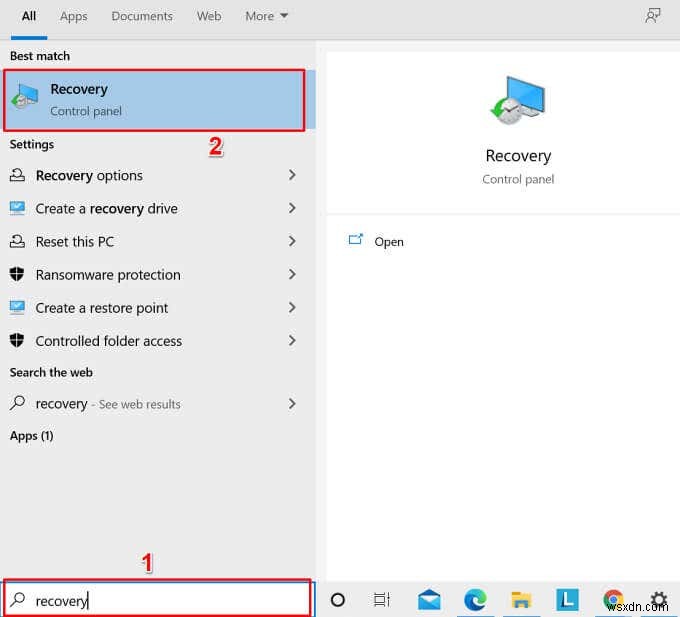680x617 pixels.
Task: Launch Microsoft Edge from taskbar
Action: pos(475,600)
